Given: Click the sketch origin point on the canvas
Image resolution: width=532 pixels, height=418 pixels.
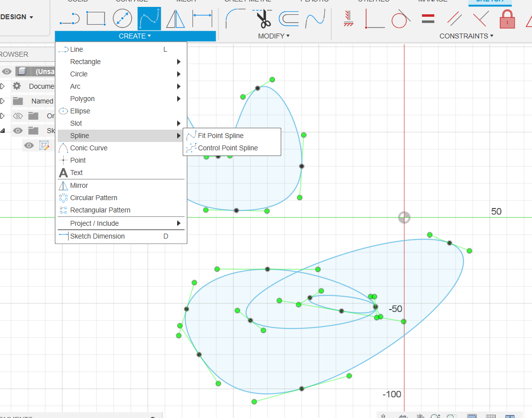Looking at the screenshot, I should (404, 217).
